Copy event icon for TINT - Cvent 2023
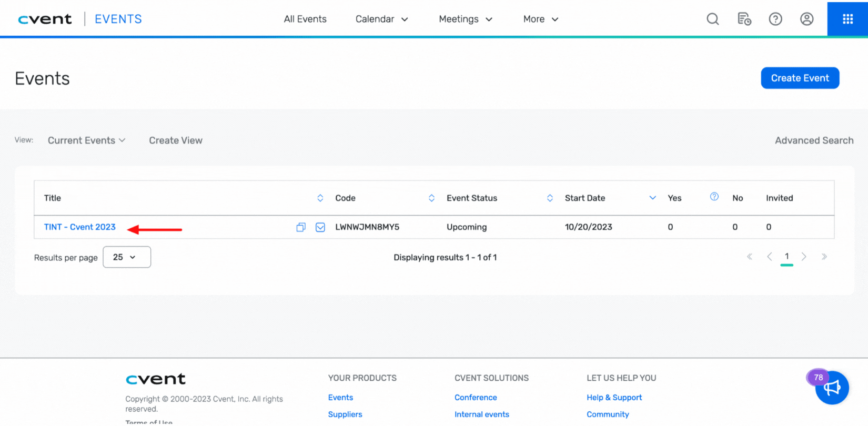868x426 pixels. click(x=301, y=227)
